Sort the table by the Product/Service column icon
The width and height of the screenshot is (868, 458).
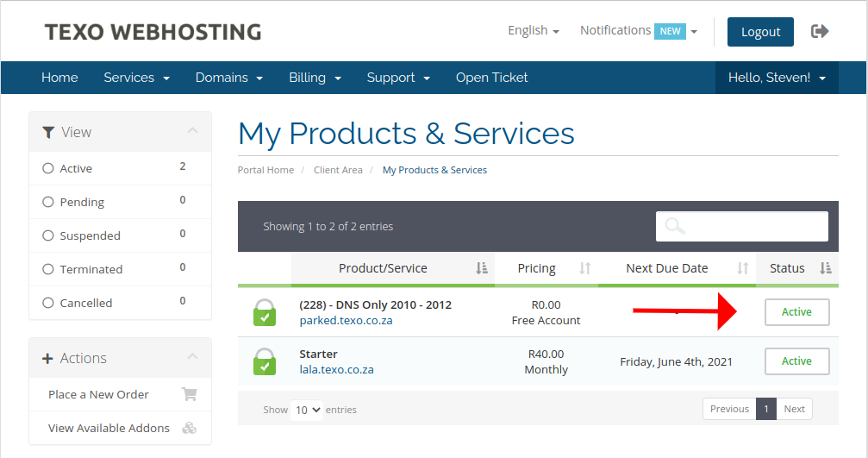(482, 268)
